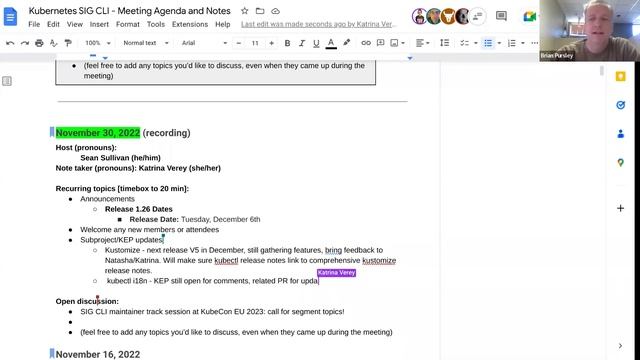Click the November 16, 2022 heading
The width and height of the screenshot is (640, 360).
(98, 354)
